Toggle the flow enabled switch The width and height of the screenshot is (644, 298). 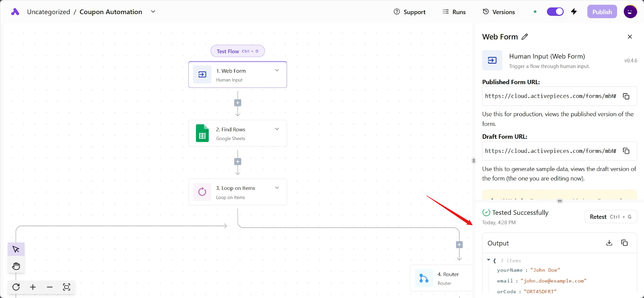[x=555, y=12]
